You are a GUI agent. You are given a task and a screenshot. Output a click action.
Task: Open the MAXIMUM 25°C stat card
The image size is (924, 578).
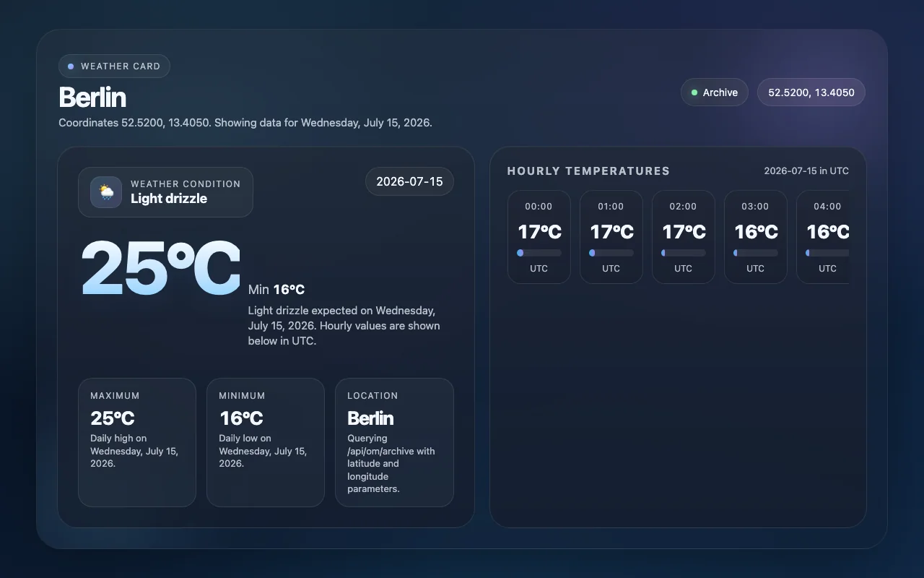[137, 442]
